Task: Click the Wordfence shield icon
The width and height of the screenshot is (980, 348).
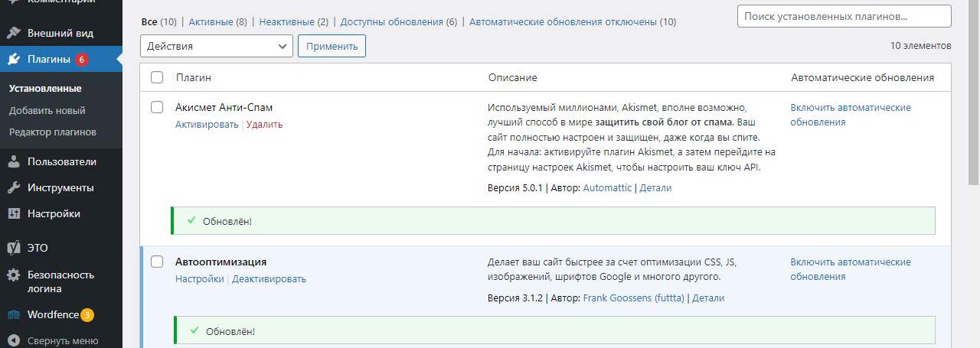Action: tap(14, 315)
